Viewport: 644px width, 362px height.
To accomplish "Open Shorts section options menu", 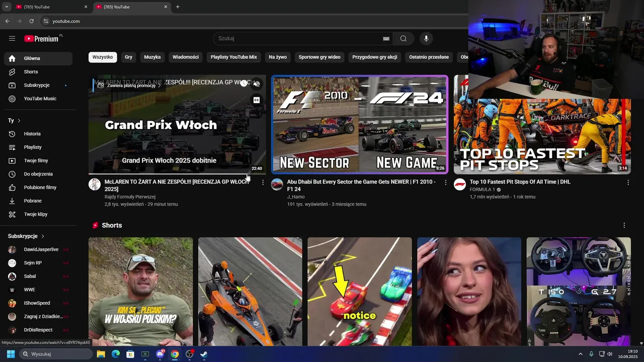I will [624, 225].
